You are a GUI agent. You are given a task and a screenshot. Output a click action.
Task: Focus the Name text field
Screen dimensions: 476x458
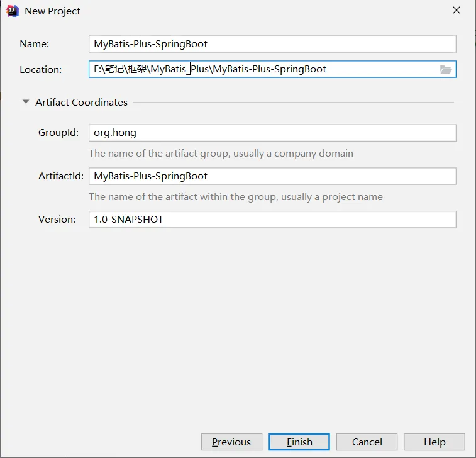click(272, 44)
